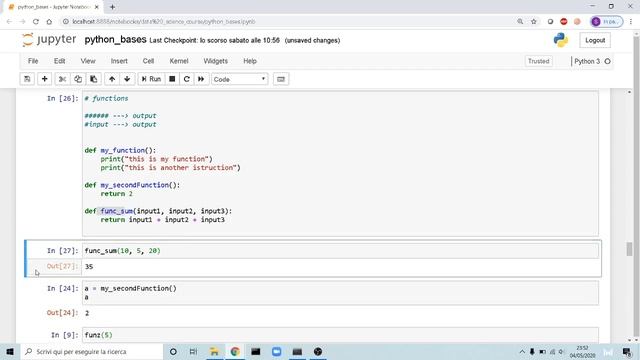Screen dimensions: 640x360
Task: Open Cortana circle icon on taskbar
Action: tap(173, 351)
